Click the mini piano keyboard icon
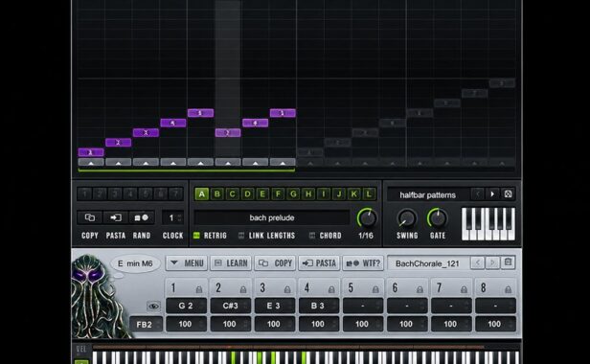Image resolution: width=590 pixels, height=364 pixels. pyautogui.click(x=488, y=223)
